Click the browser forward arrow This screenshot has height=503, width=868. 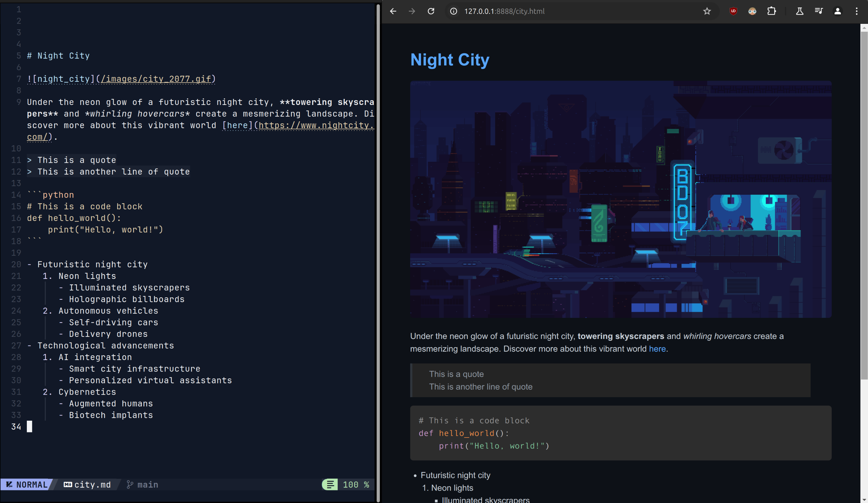coord(412,11)
